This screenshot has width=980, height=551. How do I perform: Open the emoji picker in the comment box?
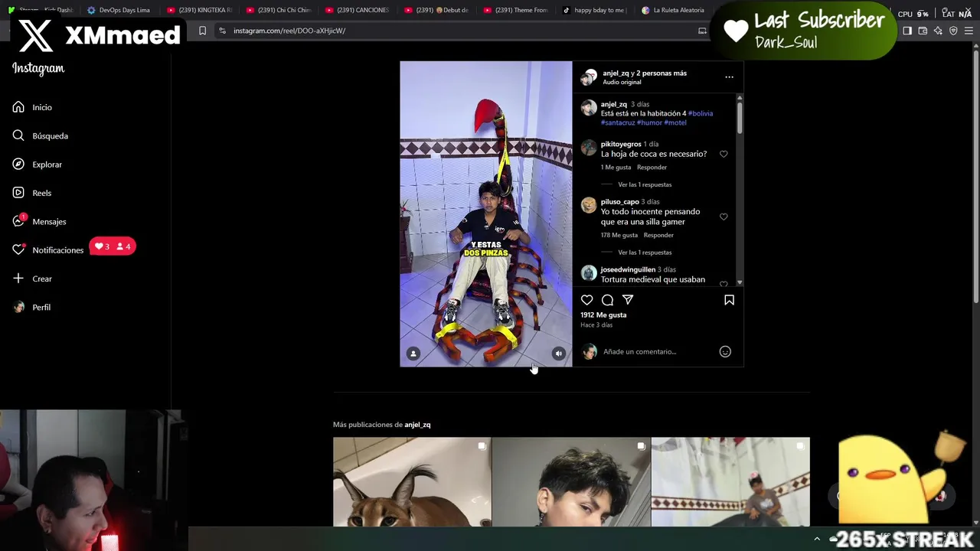[x=725, y=351]
